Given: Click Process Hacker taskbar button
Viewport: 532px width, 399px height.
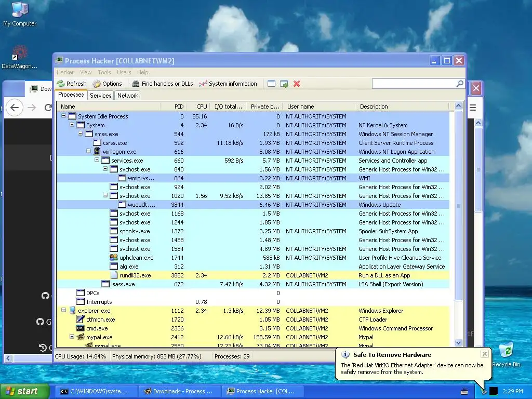Looking at the screenshot, I should tap(263, 391).
